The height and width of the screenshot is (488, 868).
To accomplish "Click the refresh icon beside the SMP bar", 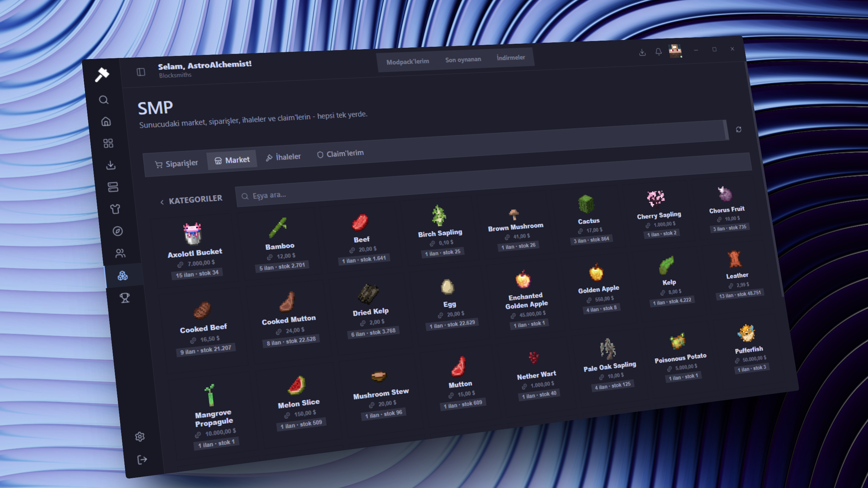I will [x=738, y=129].
